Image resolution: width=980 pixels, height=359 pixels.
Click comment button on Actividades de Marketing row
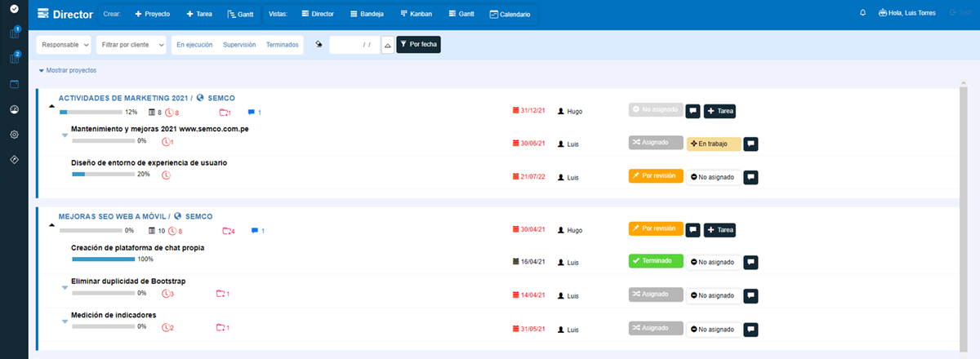coord(693,111)
